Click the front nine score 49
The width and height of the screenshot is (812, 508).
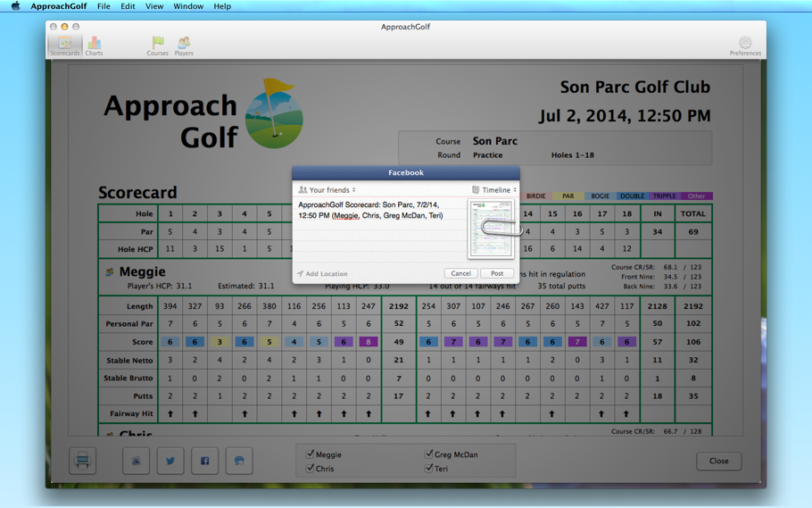click(399, 342)
